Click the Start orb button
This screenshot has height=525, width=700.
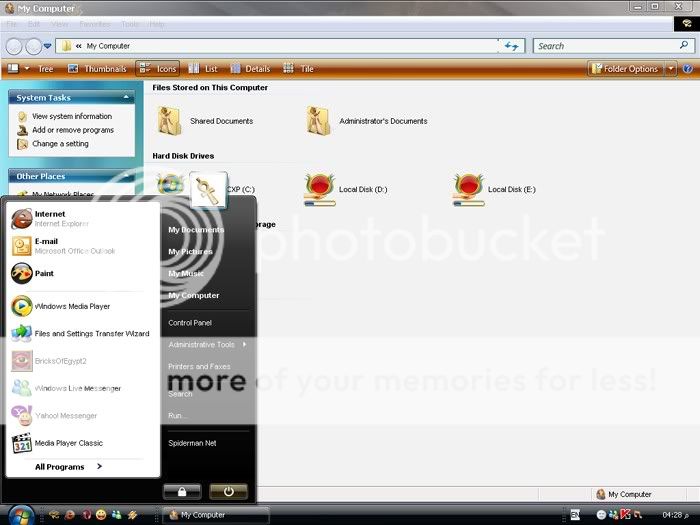[x=20, y=515]
